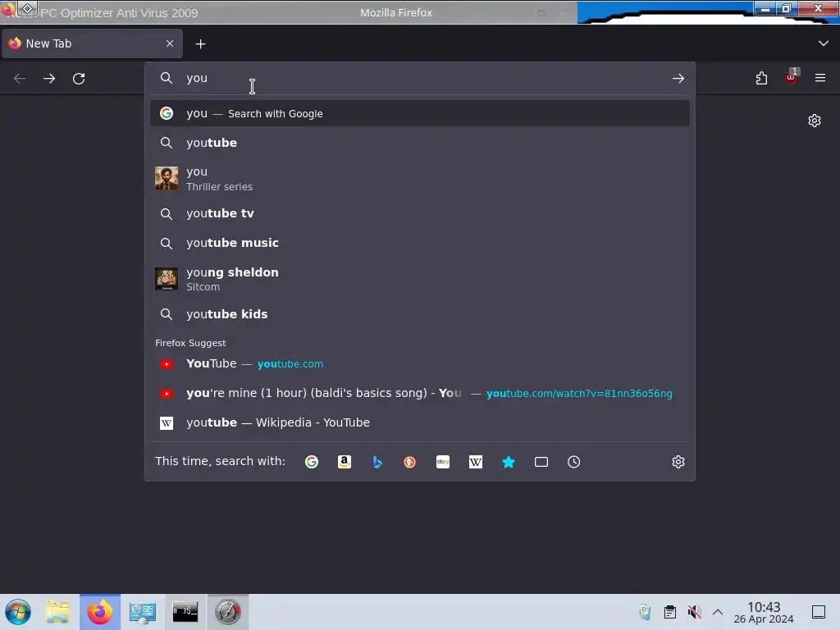Click the show desktop button
The height and width of the screenshot is (630, 840).
[x=819, y=612]
